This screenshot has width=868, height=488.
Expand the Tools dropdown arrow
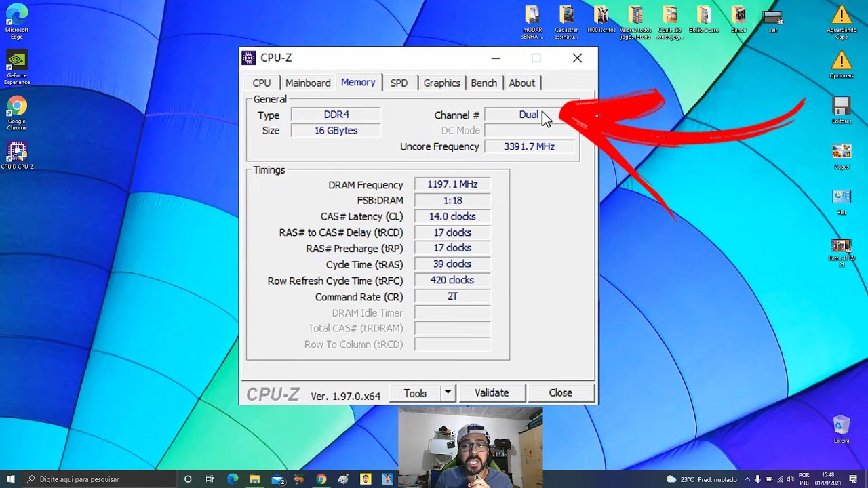point(448,393)
